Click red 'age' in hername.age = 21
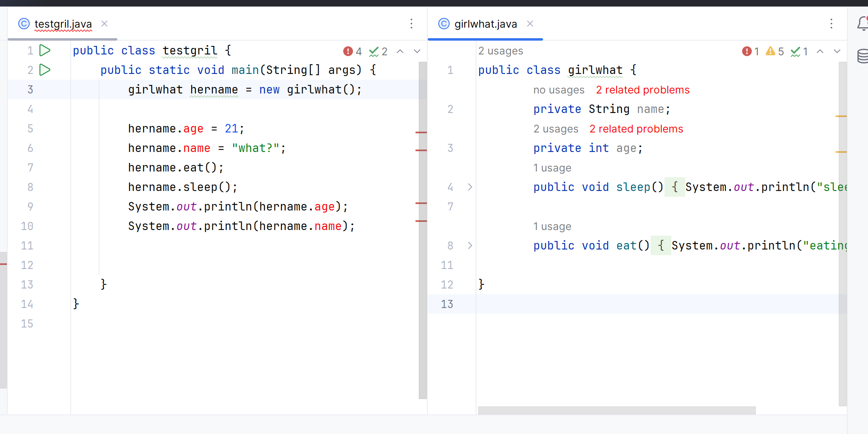The height and width of the screenshot is (434, 868). pyautogui.click(x=193, y=129)
